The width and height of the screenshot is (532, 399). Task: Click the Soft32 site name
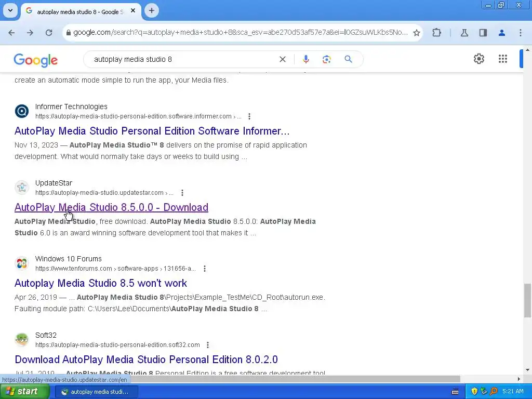[x=46, y=335]
